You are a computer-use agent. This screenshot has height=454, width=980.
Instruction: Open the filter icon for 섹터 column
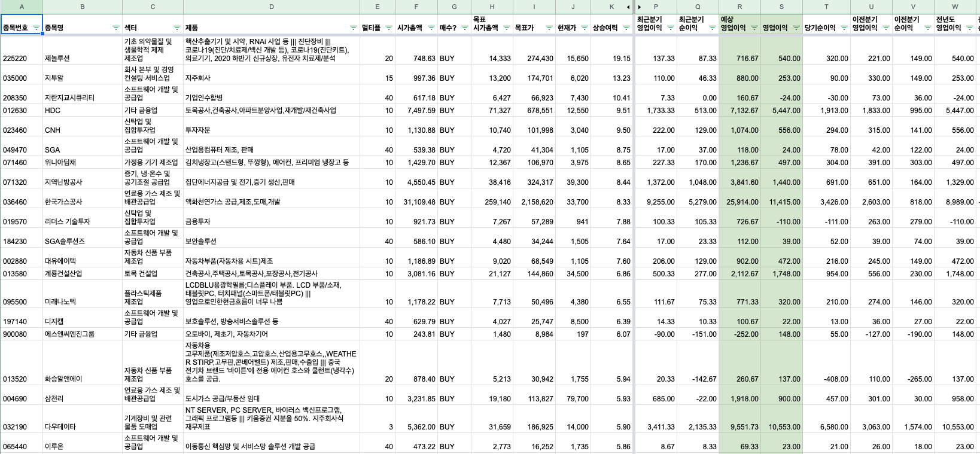pyautogui.click(x=177, y=28)
